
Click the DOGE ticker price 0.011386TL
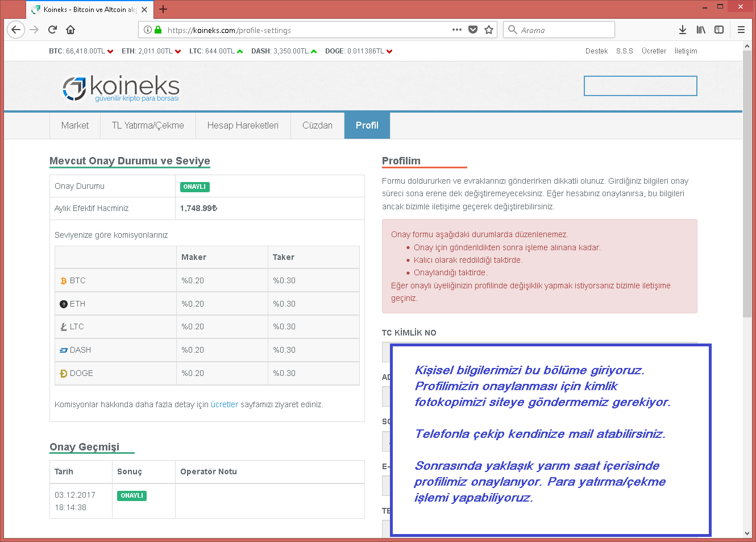[x=366, y=51]
